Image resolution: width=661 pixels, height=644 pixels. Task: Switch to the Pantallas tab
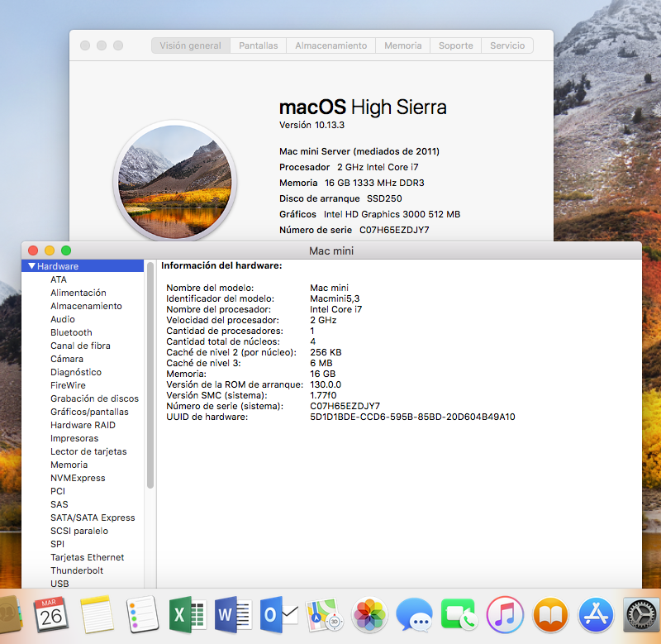(x=259, y=45)
